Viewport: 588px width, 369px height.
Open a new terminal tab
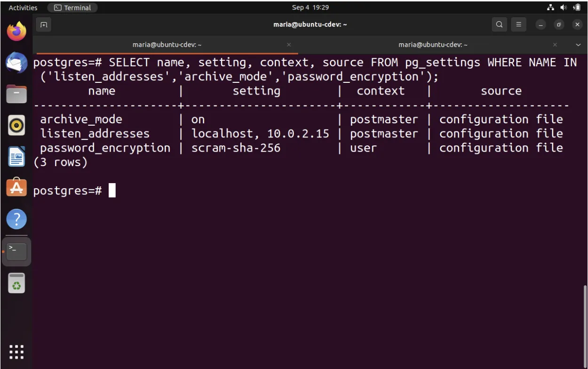44,24
